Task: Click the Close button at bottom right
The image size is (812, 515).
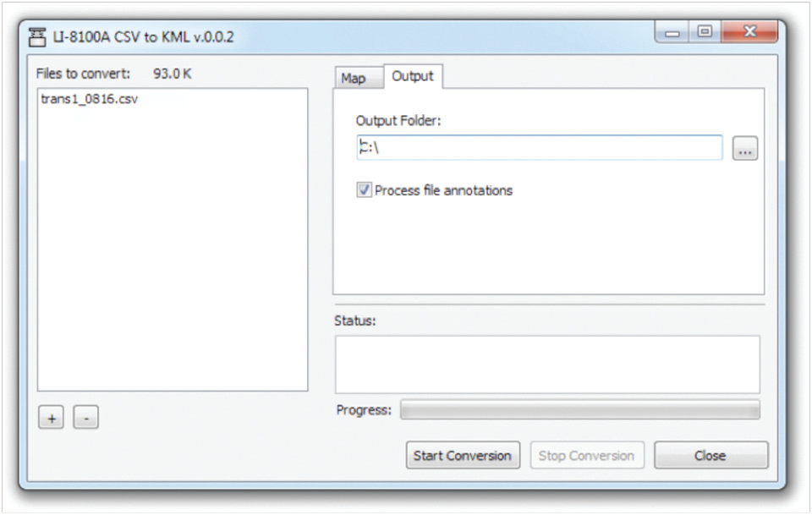Action: (x=710, y=456)
